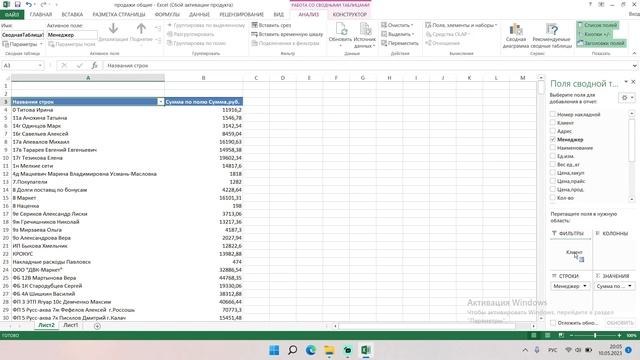The width and height of the screenshot is (640, 360).
Task: Click the Refresh (Обновить) icon
Action: coord(340,29)
